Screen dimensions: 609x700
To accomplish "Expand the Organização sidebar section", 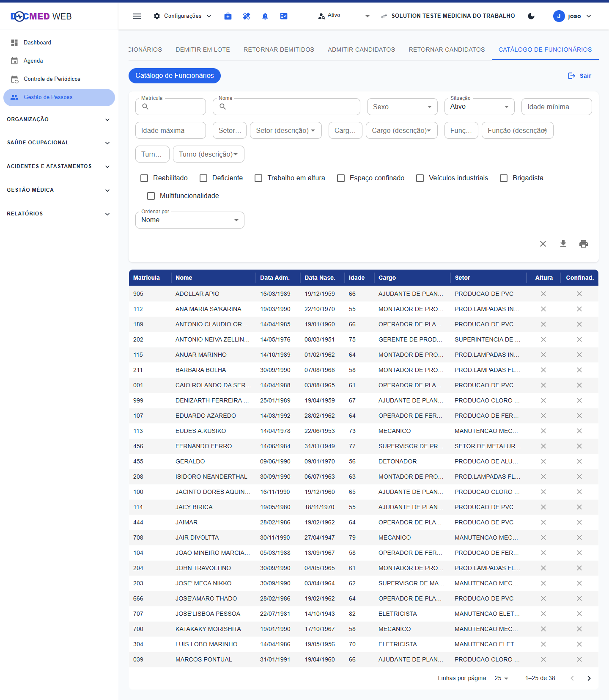I will point(59,119).
